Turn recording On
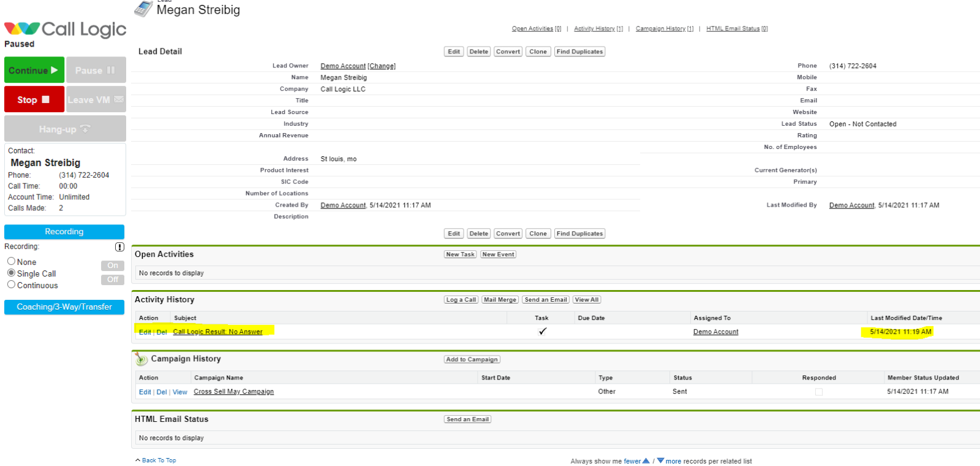Image resolution: width=980 pixels, height=466 pixels. pyautogui.click(x=113, y=265)
